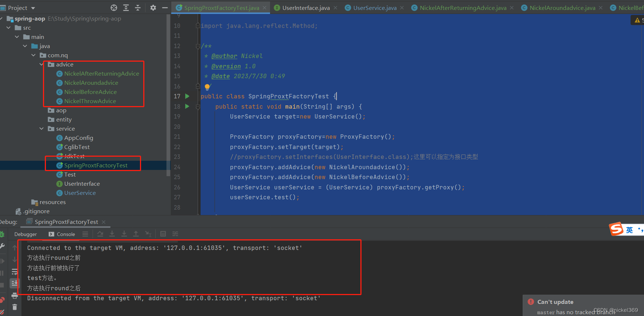The width and height of the screenshot is (644, 316).
Task: Show intention actions lightbulb
Action: coord(207,87)
